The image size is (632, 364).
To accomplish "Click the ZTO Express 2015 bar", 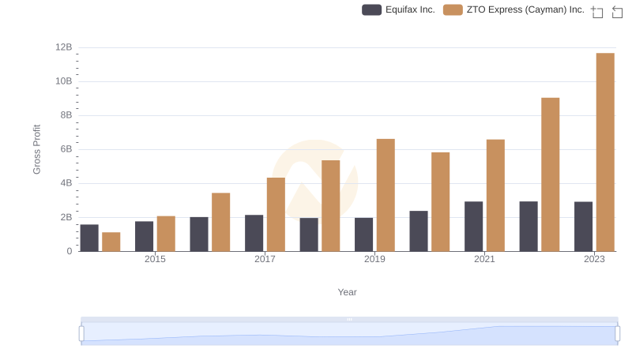I will pos(166,234).
